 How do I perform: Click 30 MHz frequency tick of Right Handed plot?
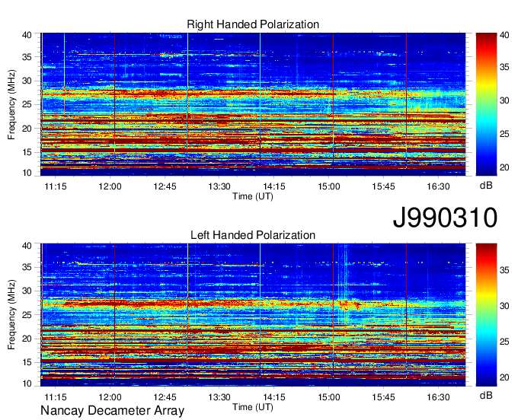pos(27,81)
